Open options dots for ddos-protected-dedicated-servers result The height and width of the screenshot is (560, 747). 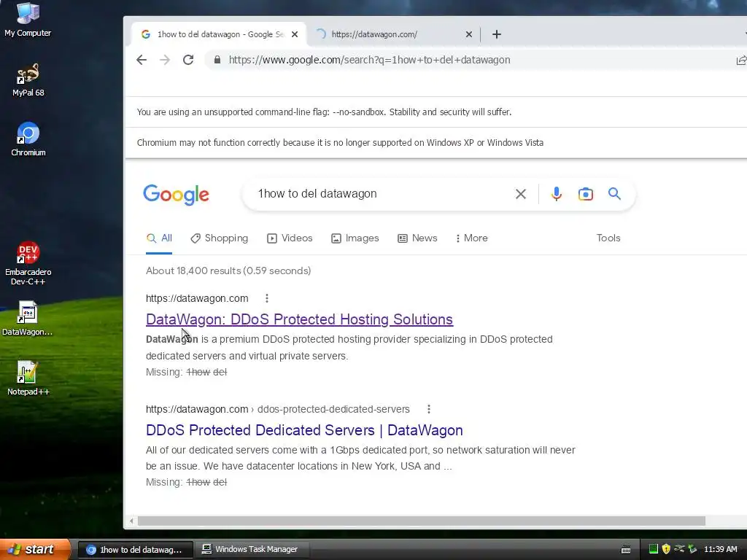tap(429, 409)
